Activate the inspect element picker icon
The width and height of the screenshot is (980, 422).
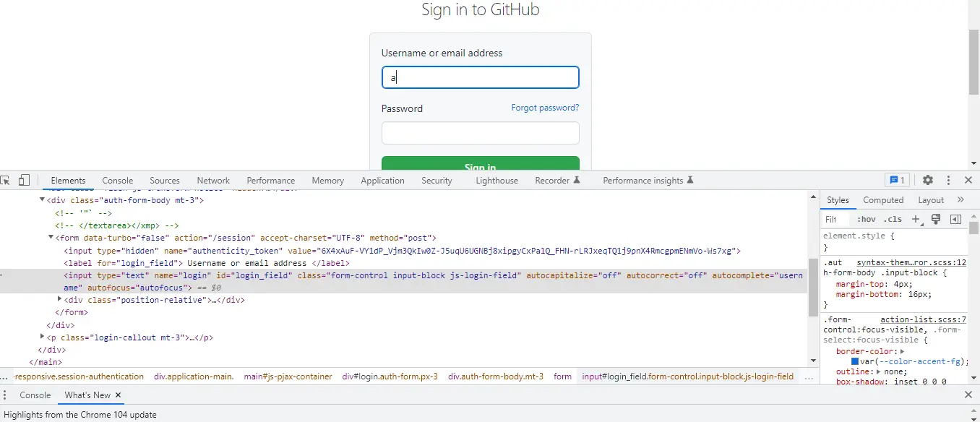point(5,180)
